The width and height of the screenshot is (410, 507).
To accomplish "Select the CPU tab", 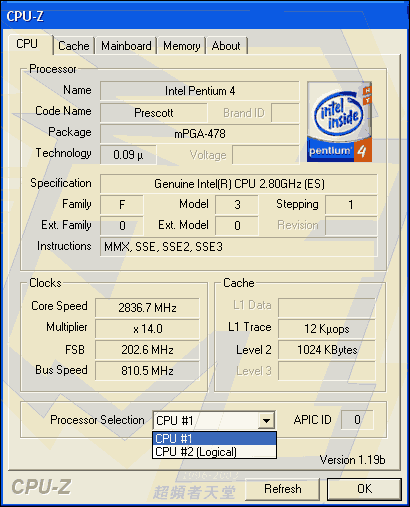I will pyautogui.click(x=27, y=44).
